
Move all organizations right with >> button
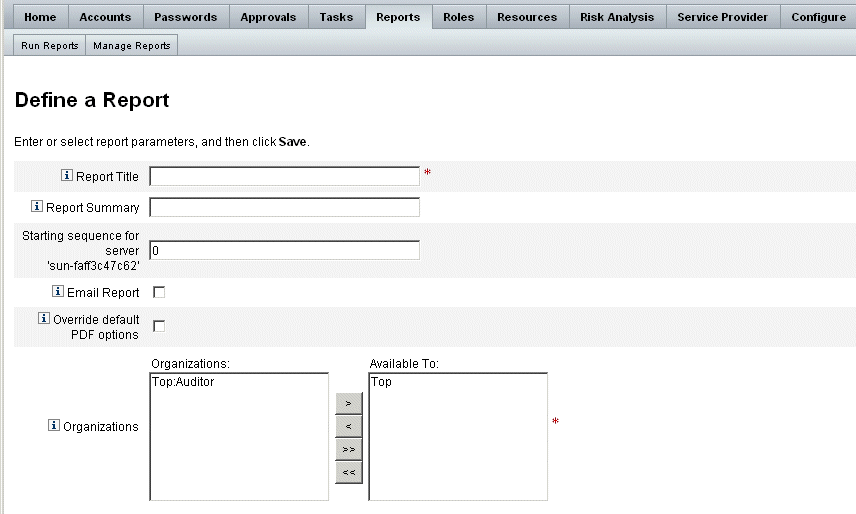[348, 449]
